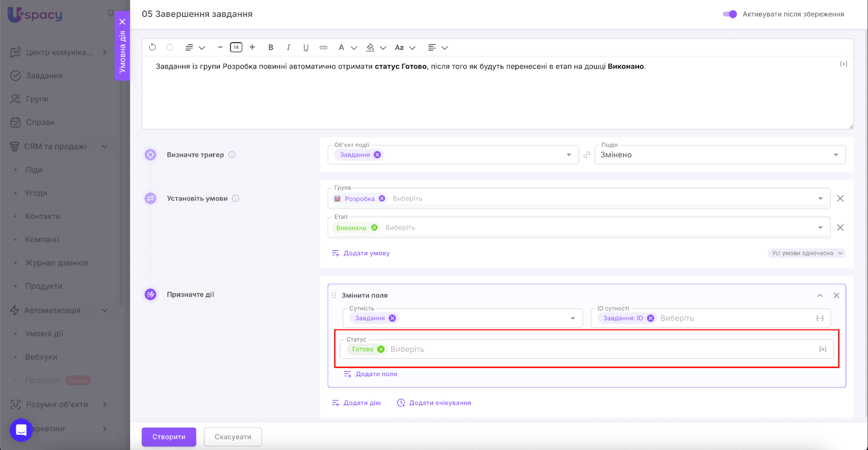Open the highlight fill color picker
Image resolution: width=868 pixels, height=450 pixels.
click(x=371, y=47)
